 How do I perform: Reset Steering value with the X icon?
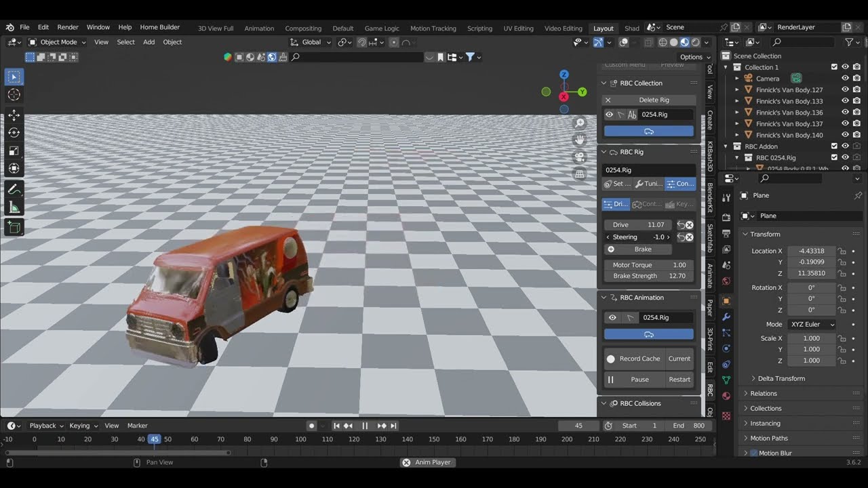690,237
